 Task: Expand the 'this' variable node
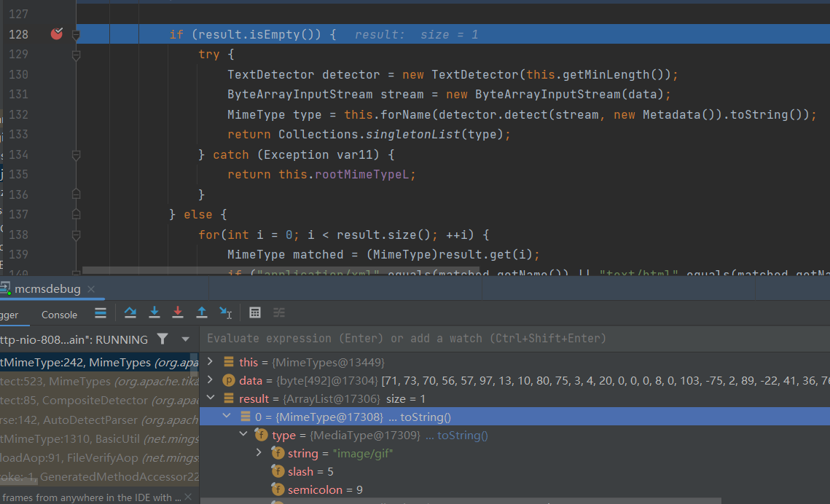pos(210,362)
